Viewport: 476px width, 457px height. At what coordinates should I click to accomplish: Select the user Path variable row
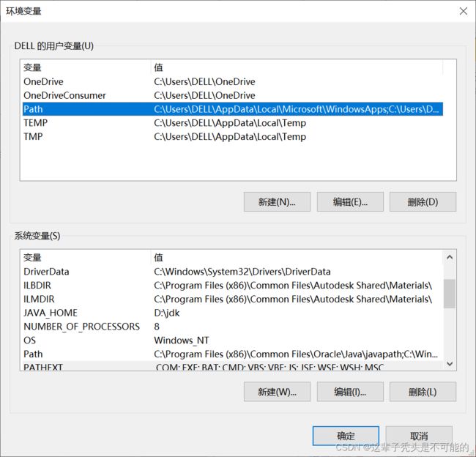point(33,109)
